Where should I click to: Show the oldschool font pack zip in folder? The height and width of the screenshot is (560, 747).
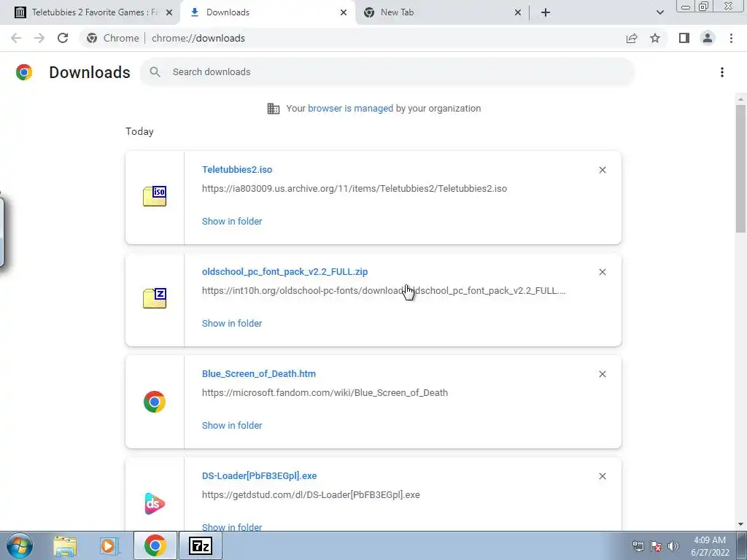(232, 323)
